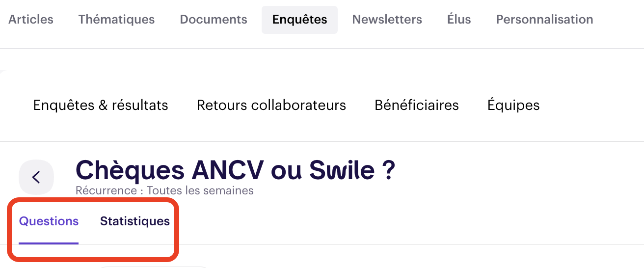
Task: Click the survey title Chèques ANCV ou Swile
Action: tap(235, 170)
